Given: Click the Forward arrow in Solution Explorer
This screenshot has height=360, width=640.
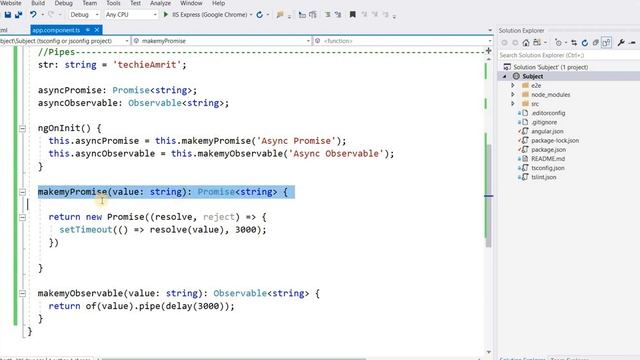Looking at the screenshot, I should (x=515, y=42).
